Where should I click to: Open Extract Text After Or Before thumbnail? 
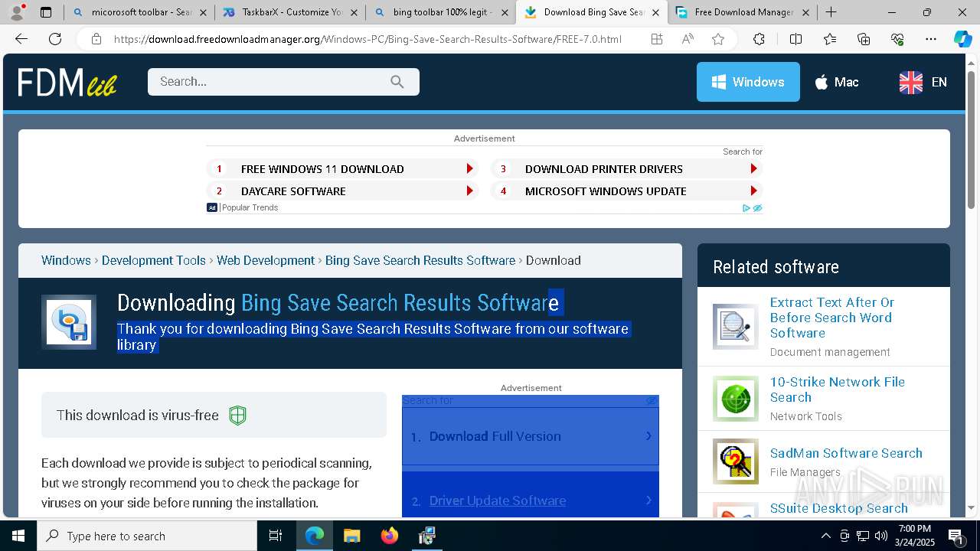click(x=736, y=327)
